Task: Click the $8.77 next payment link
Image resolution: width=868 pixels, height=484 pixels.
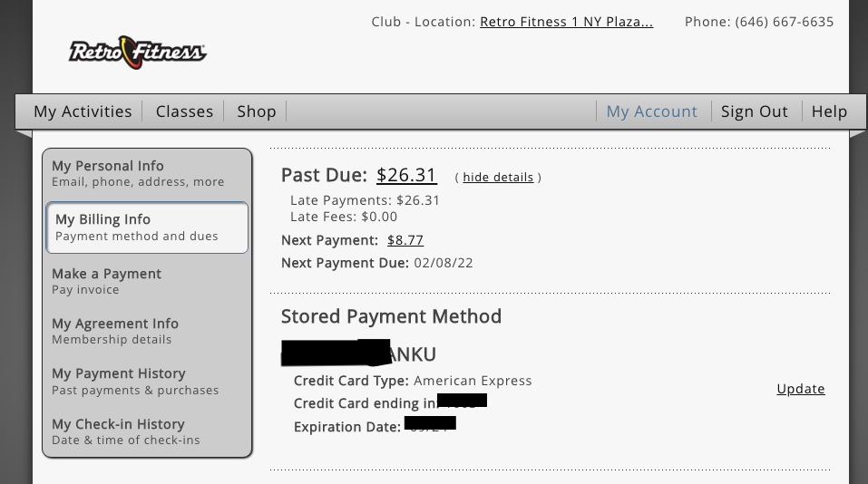Action: coord(405,240)
